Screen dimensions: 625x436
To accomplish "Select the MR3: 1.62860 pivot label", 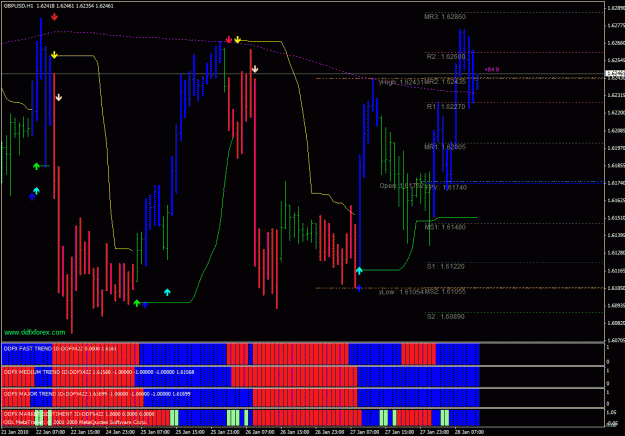I will tap(444, 17).
